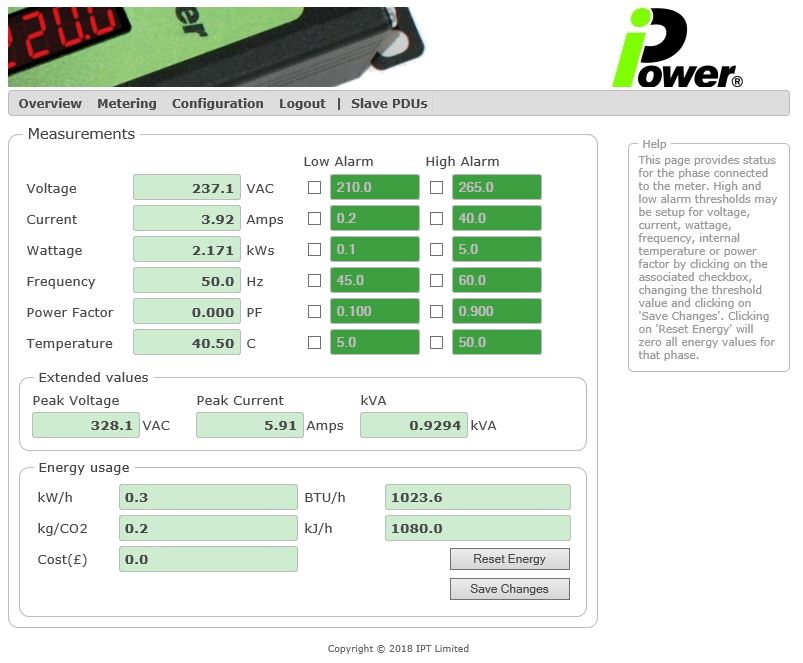The width and height of the screenshot is (803, 663).
Task: Check the Frequency low alarm box
Action: [315, 281]
